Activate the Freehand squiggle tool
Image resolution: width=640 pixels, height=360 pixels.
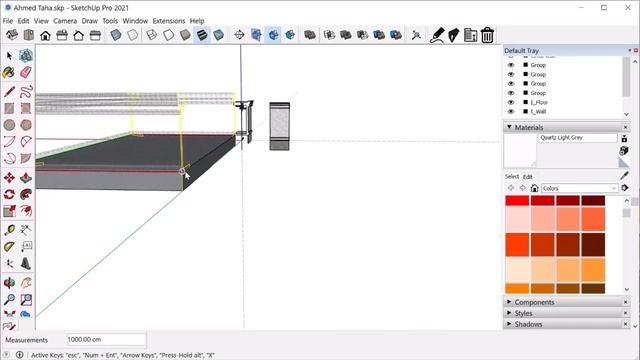(x=26, y=91)
